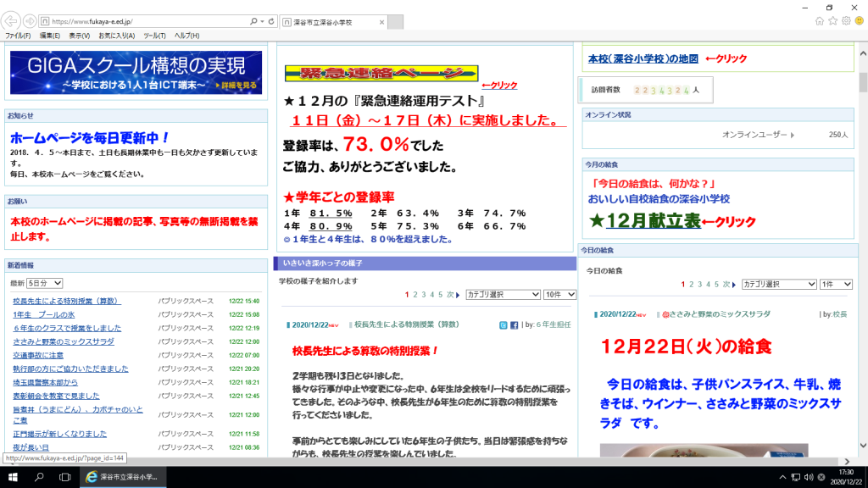
Task: Open 校長先生による特別授業（算数） news link
Action: 67,301
